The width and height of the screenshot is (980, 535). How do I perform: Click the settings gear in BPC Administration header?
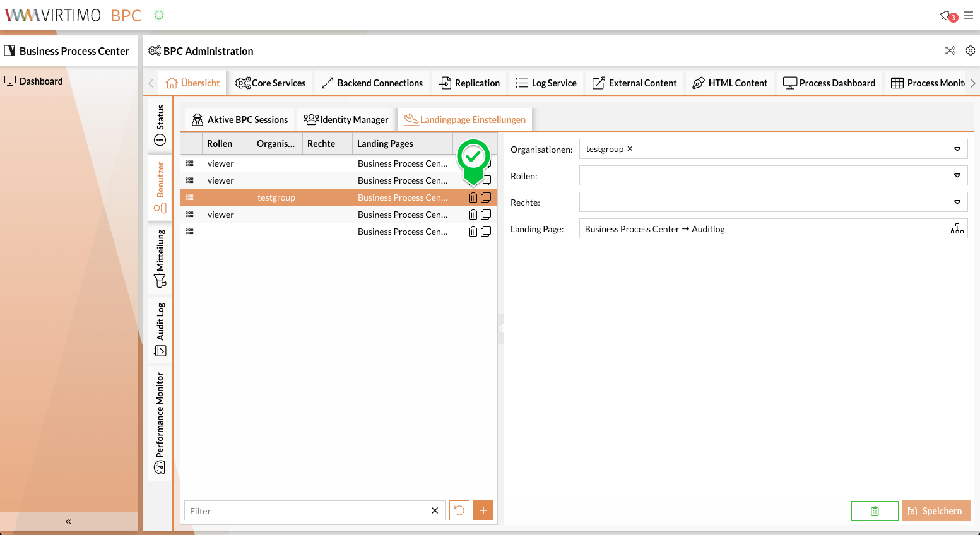pos(971,50)
